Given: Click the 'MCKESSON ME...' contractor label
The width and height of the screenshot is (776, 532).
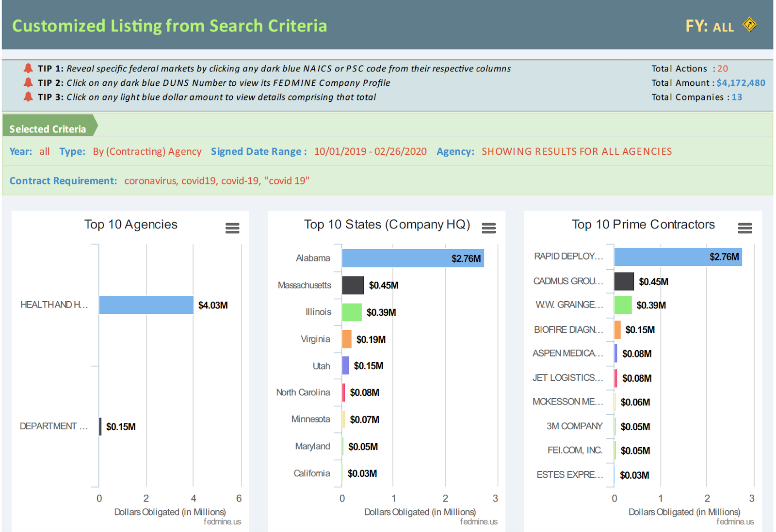Looking at the screenshot, I should click(x=568, y=402).
